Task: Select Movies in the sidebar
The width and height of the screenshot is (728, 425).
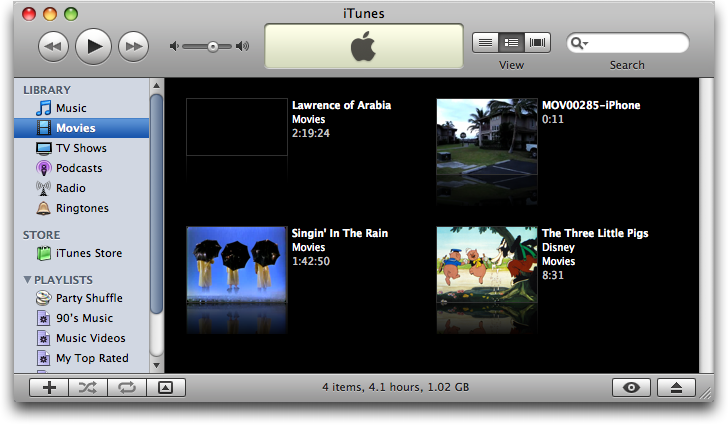Action: pyautogui.click(x=82, y=128)
